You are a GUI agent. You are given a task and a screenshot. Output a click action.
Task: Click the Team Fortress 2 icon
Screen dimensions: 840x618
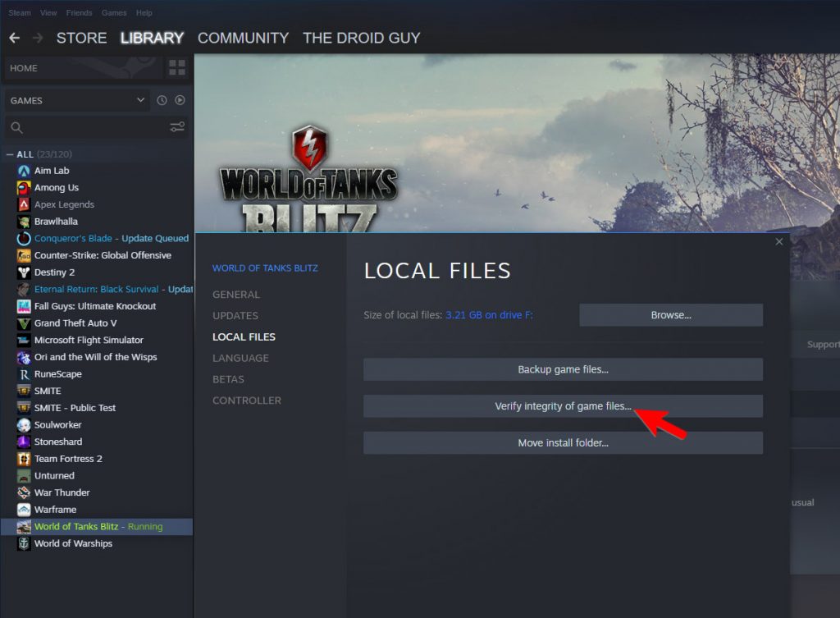point(24,460)
